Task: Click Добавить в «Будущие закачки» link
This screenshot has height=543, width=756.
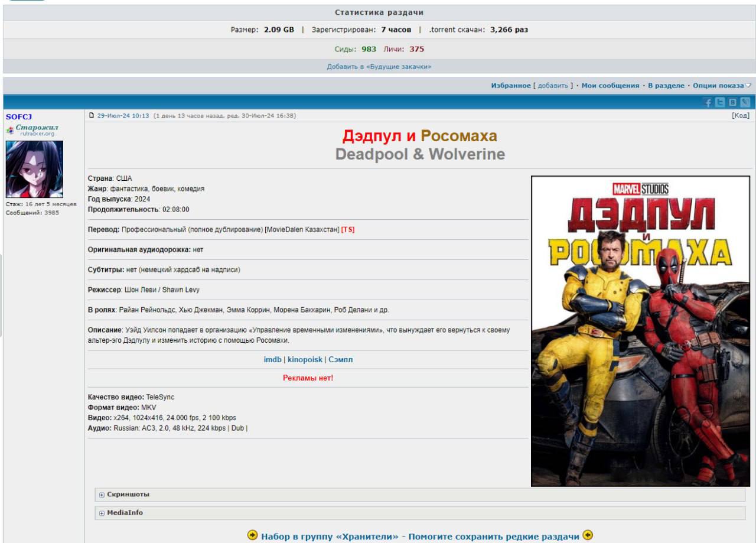Action: coord(379,67)
